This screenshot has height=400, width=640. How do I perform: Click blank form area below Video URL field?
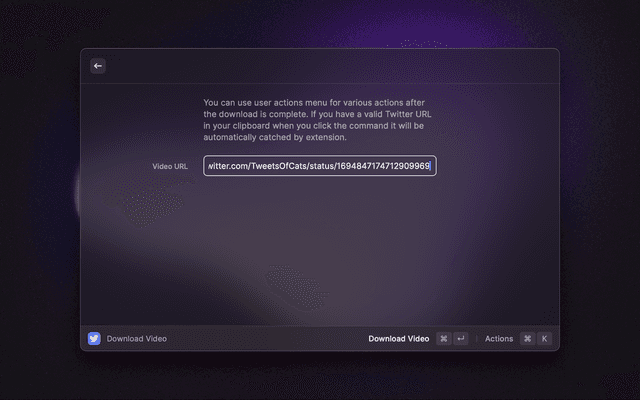320,250
